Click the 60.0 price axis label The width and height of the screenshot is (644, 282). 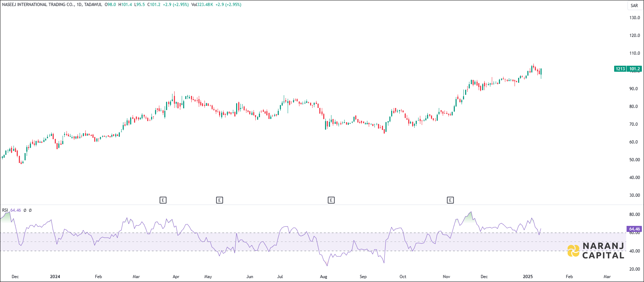[634, 142]
